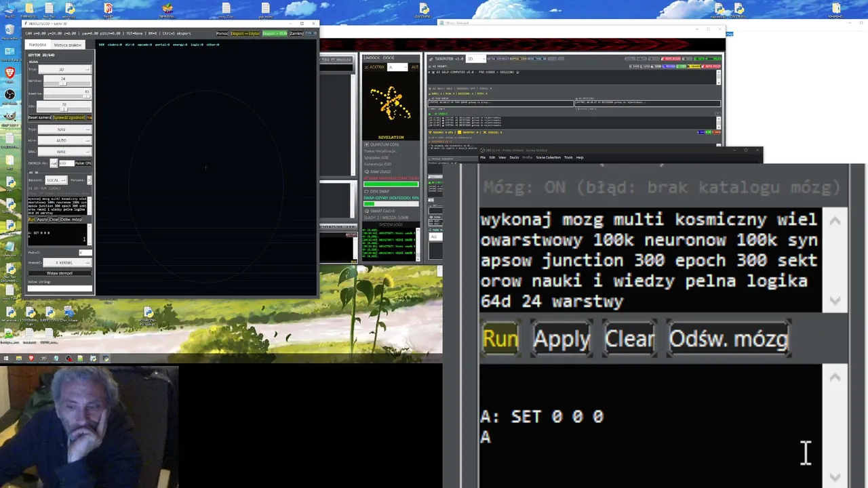Click the UNDOCK button
868x488 pixels.
[x=372, y=58]
